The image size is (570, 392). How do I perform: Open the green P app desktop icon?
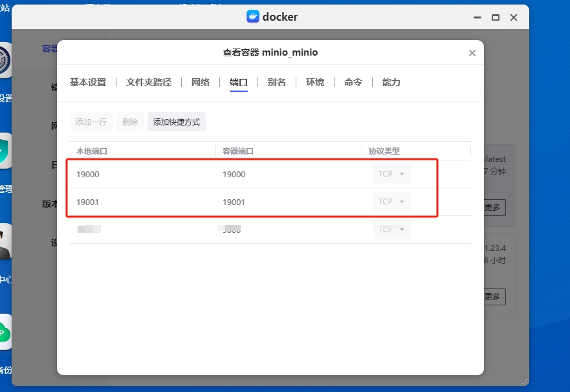click(5, 332)
